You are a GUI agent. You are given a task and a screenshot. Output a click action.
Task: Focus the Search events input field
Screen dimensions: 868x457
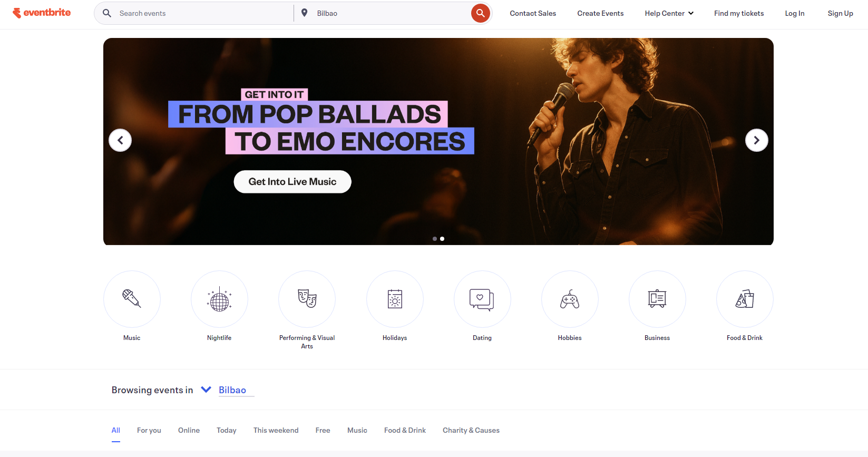tap(203, 13)
